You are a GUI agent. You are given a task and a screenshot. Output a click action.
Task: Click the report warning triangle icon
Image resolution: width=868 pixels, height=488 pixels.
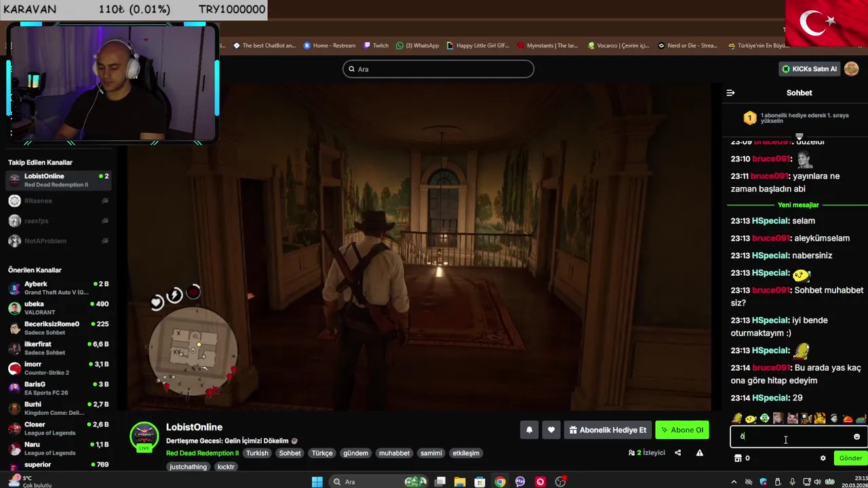(x=699, y=453)
